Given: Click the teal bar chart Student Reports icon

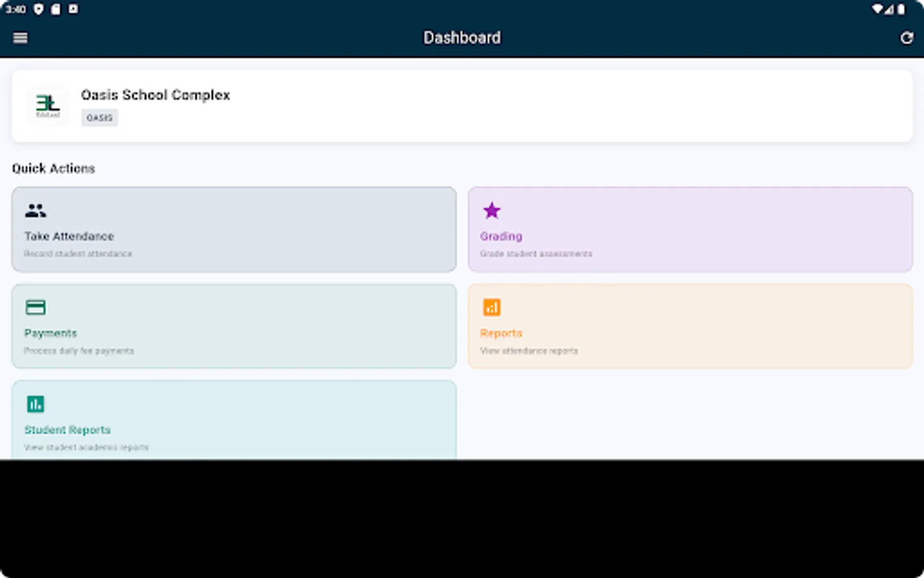Looking at the screenshot, I should click(35, 404).
